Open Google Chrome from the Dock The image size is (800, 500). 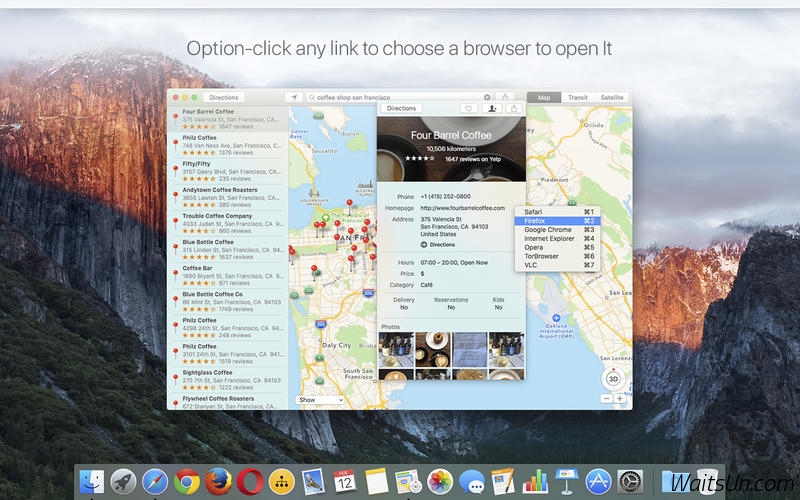click(187, 482)
